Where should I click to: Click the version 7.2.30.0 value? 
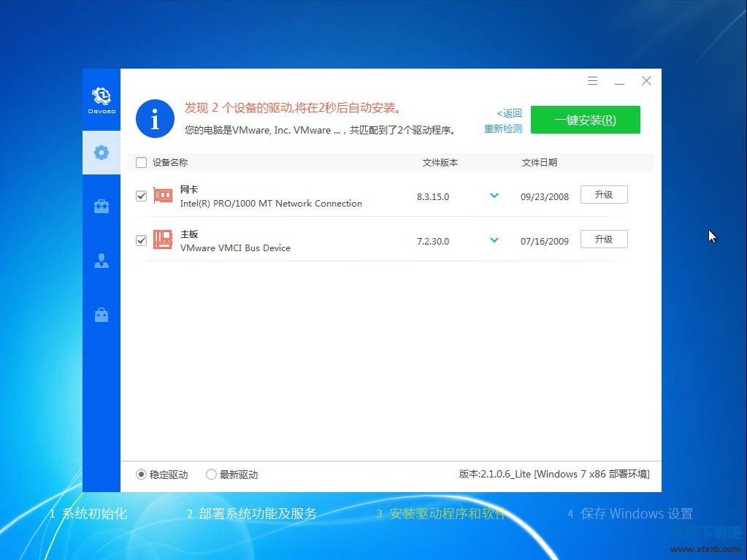(x=433, y=241)
